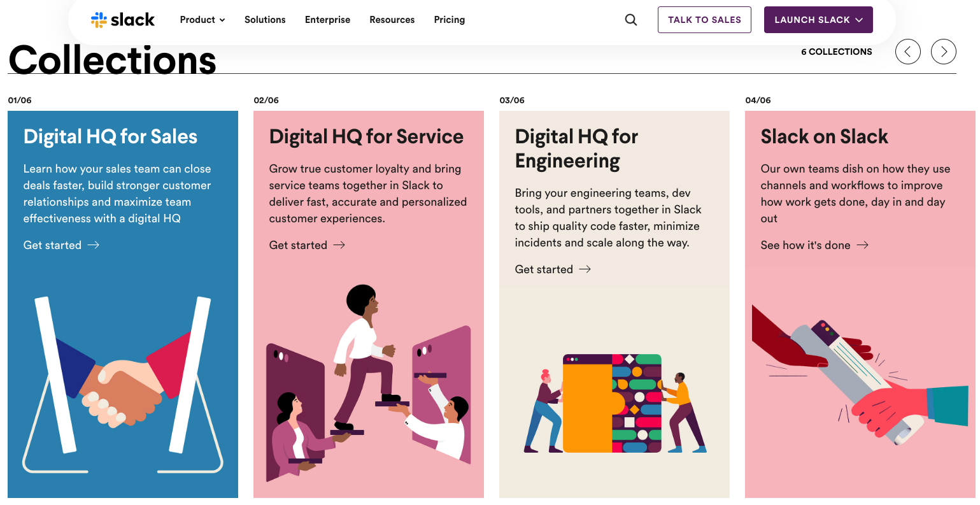
Task: Open the Resources menu item
Action: tap(392, 20)
